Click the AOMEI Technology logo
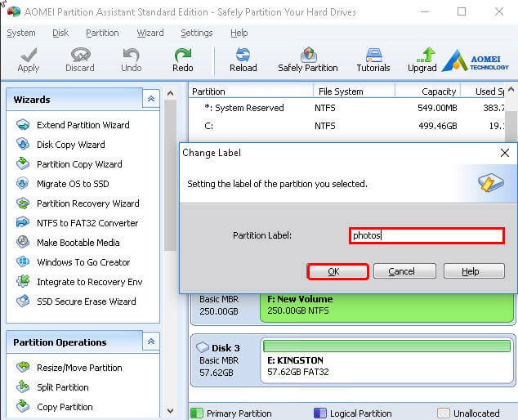The width and height of the screenshot is (518, 420). pos(476,60)
